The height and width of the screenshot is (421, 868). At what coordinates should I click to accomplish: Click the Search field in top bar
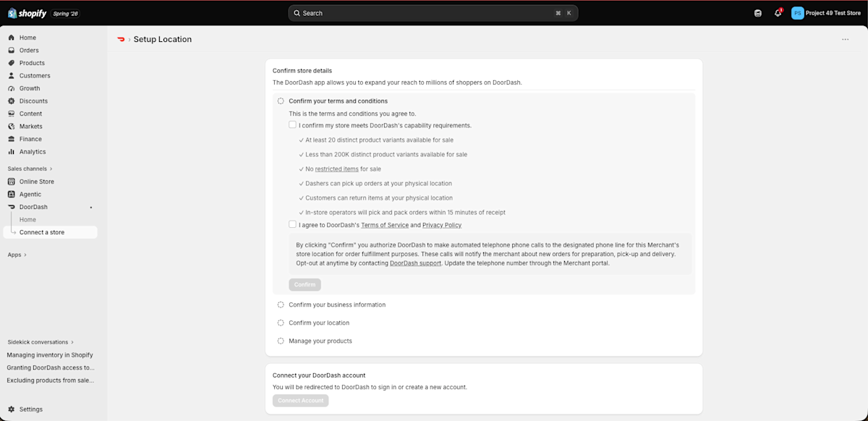point(433,13)
